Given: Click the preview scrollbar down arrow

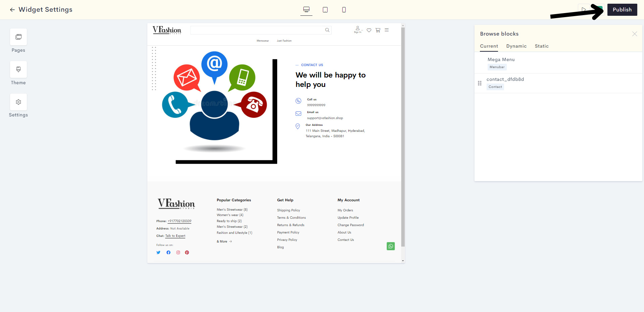Looking at the screenshot, I should [x=403, y=261].
